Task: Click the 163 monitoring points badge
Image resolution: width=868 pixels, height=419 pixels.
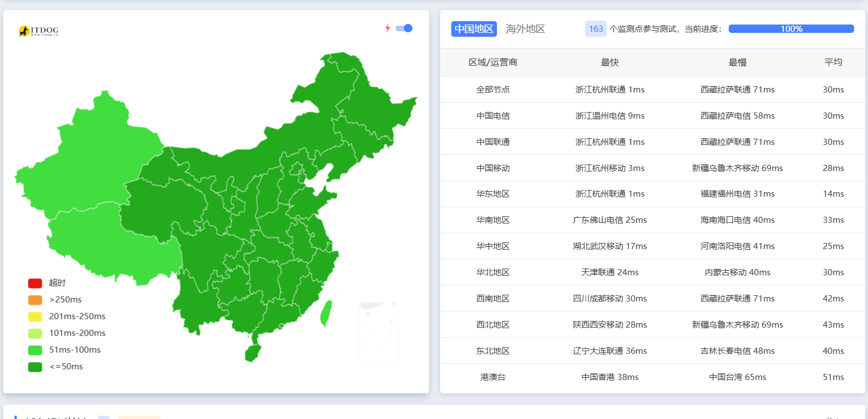Action: tap(595, 28)
